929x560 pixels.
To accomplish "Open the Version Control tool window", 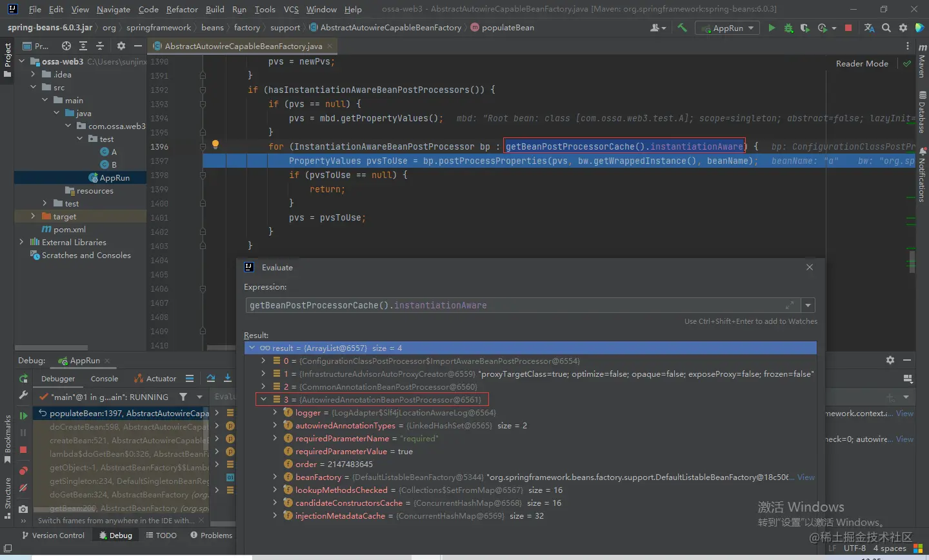I will click(52, 535).
